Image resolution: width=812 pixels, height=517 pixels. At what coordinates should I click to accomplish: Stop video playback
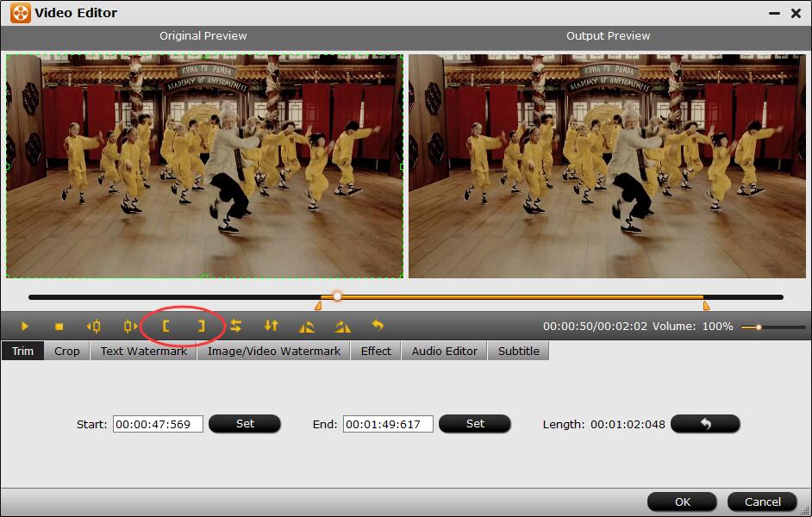59,327
